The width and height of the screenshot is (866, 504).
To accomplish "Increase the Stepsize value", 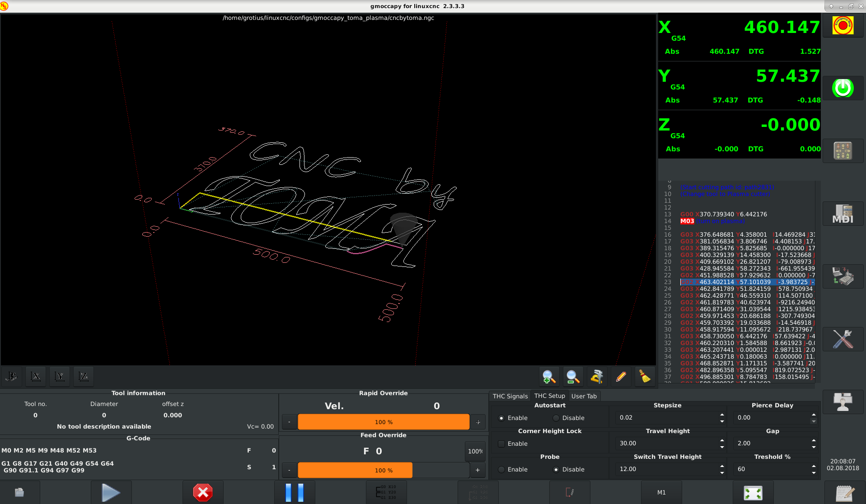I will click(722, 415).
